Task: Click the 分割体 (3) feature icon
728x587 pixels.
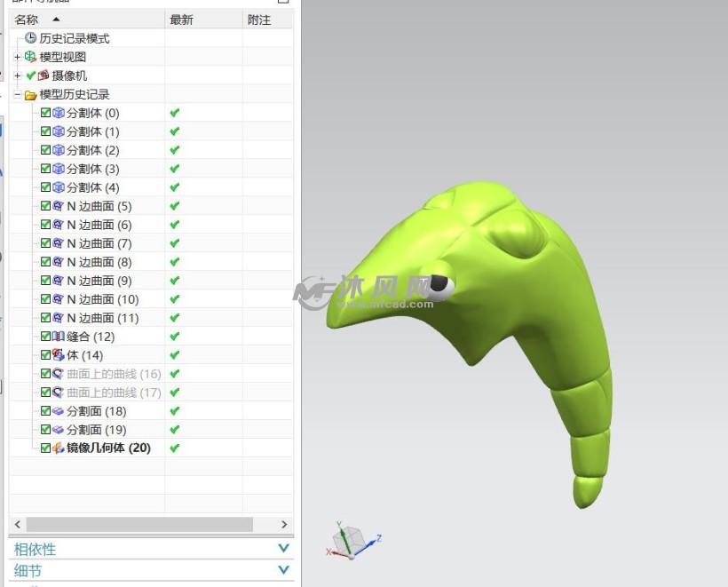Action: coord(59,169)
